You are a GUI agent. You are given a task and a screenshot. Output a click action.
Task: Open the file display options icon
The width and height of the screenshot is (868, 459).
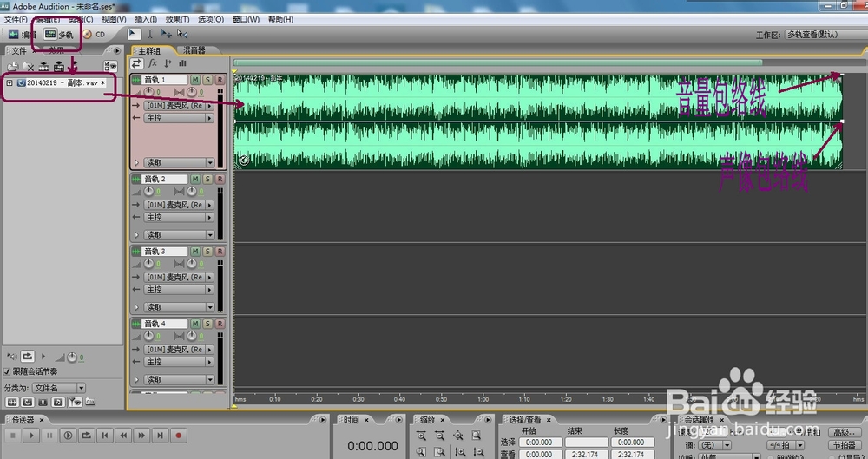(110, 66)
